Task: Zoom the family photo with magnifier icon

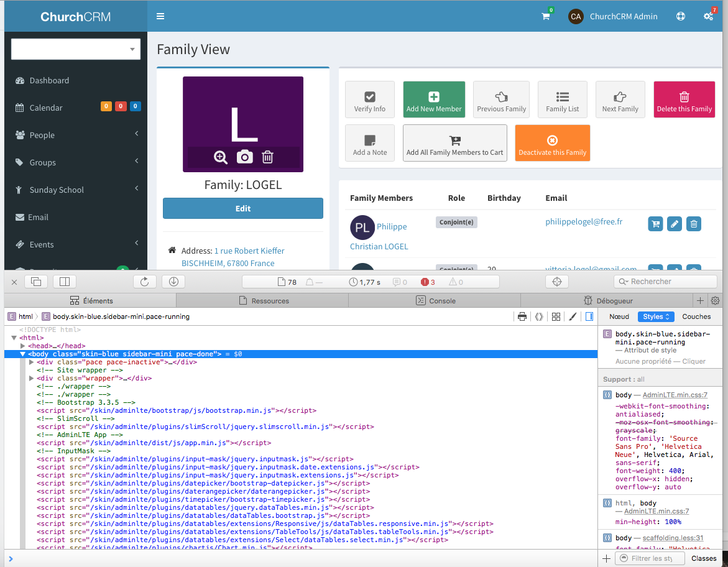Action: tap(221, 157)
